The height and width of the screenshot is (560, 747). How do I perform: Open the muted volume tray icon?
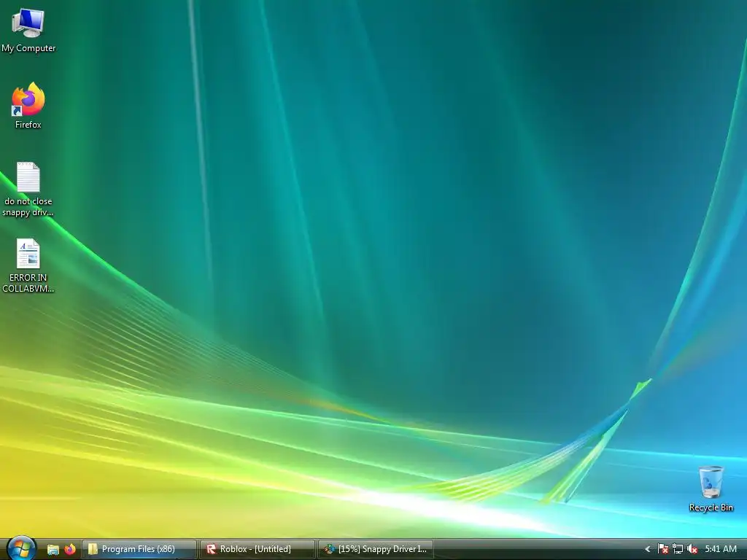(692, 549)
